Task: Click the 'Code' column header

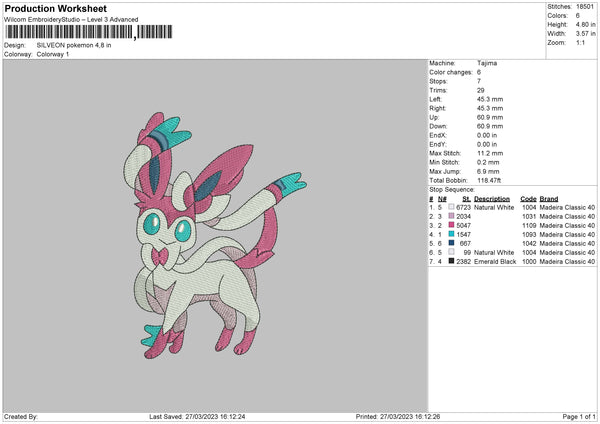Action: [x=528, y=199]
